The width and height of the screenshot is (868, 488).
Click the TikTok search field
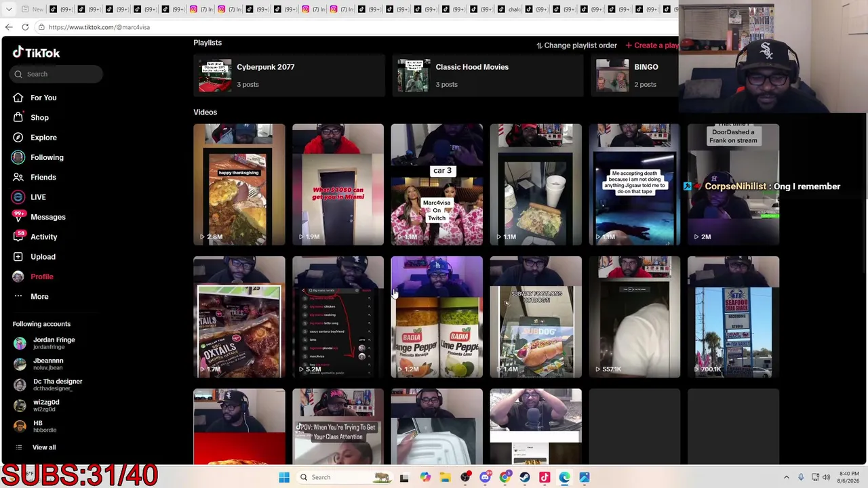point(56,74)
